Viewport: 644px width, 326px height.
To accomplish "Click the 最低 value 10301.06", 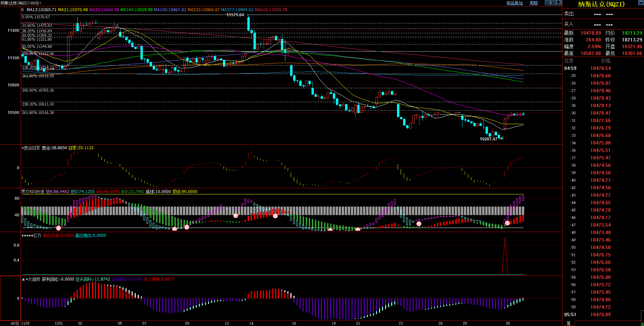I will click(632, 54).
